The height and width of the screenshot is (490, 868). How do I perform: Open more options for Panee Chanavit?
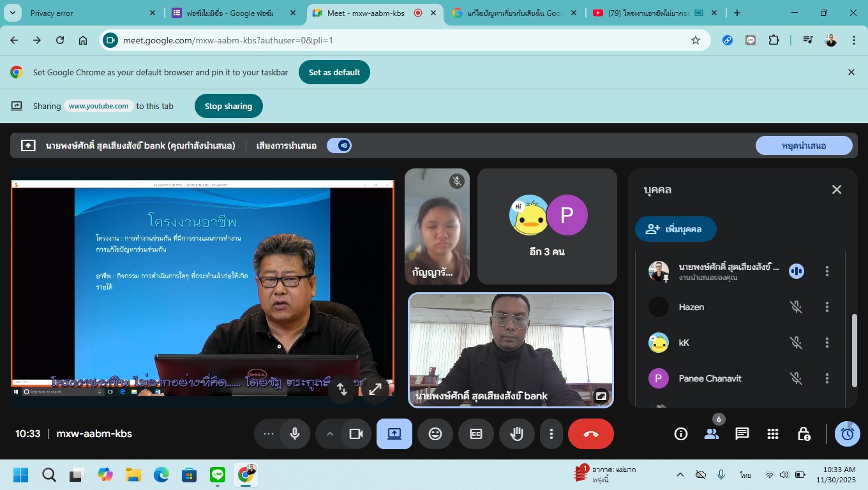tap(827, 378)
